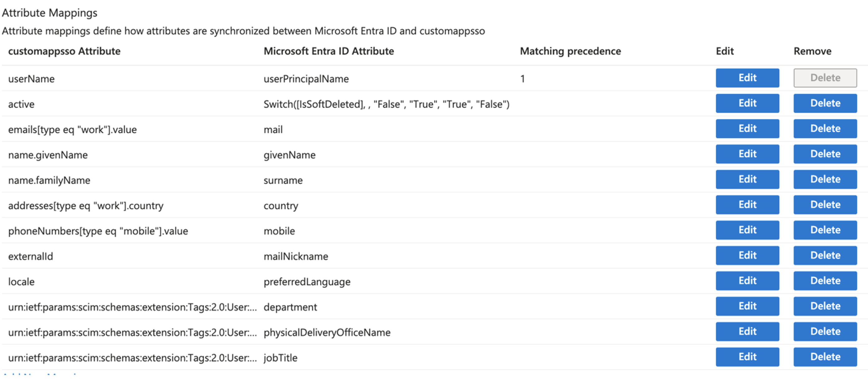Delete the physicalDeliveryOfficeName mapping
The width and height of the screenshot is (868, 379).
(x=825, y=332)
